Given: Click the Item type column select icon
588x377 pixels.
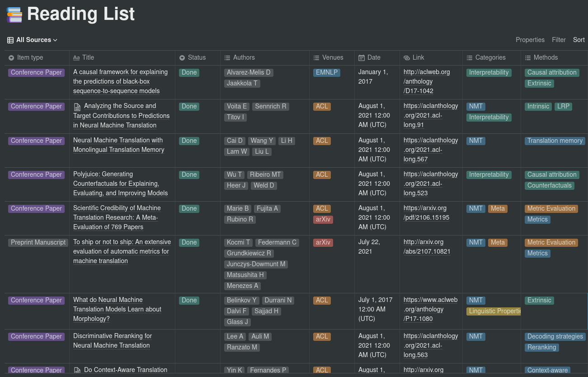Looking at the screenshot, I should click(x=11, y=58).
